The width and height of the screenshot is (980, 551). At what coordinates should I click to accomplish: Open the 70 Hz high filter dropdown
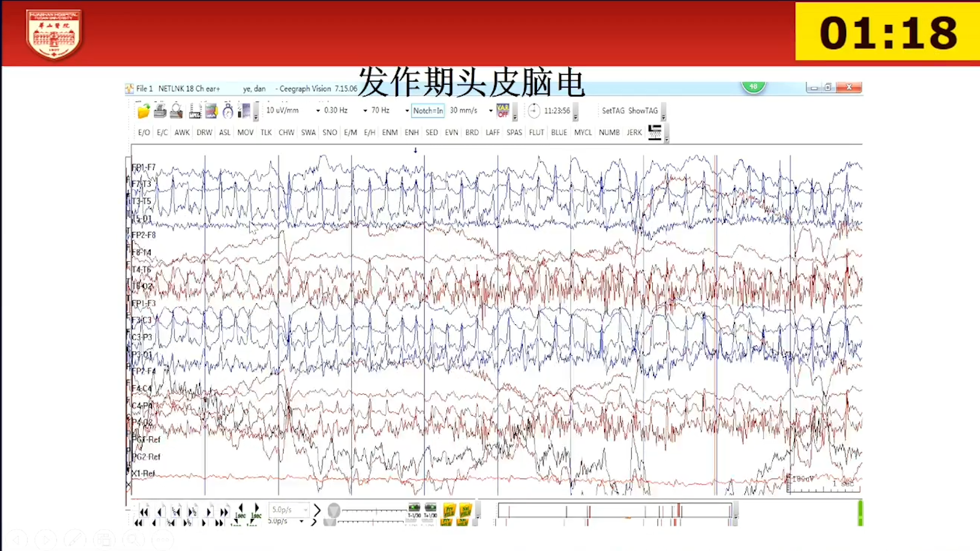[407, 110]
